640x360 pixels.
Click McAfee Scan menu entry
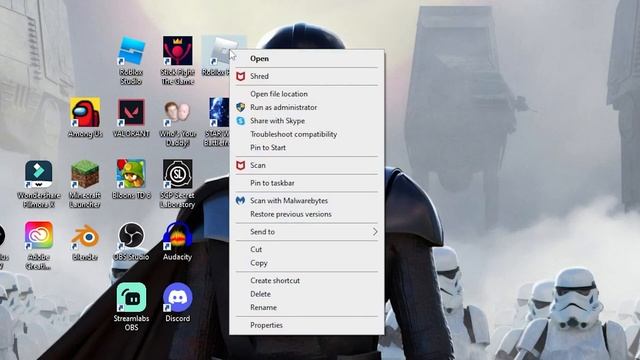pyautogui.click(x=307, y=165)
